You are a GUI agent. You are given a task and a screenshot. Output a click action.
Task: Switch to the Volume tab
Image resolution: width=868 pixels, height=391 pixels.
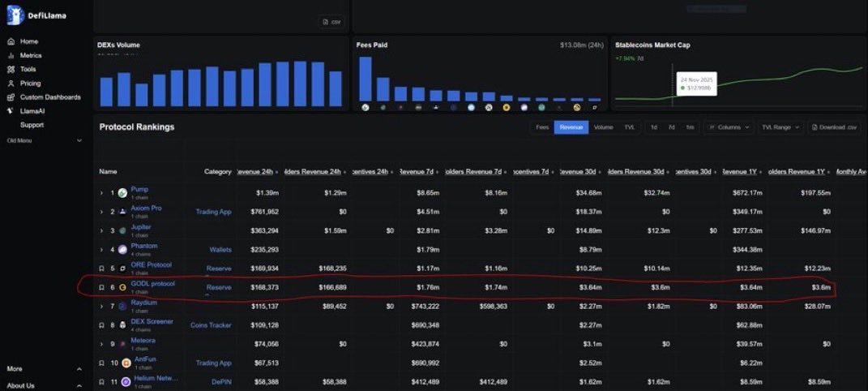(x=604, y=127)
